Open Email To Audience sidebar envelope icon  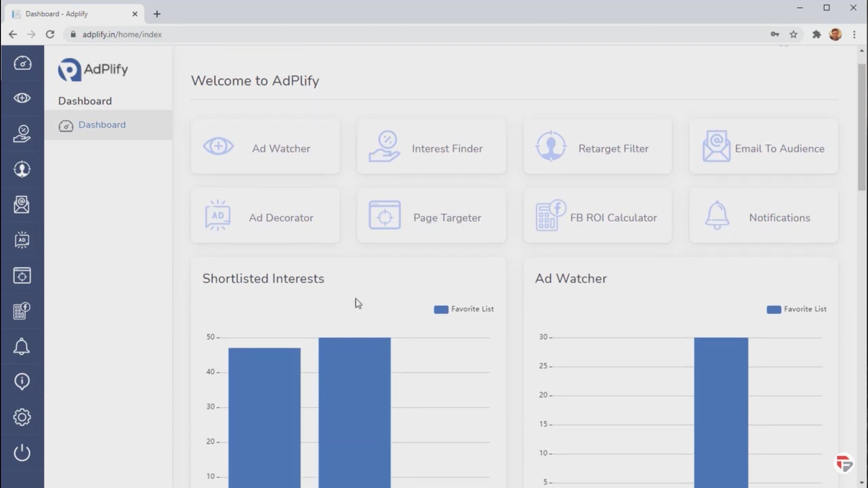tap(22, 205)
